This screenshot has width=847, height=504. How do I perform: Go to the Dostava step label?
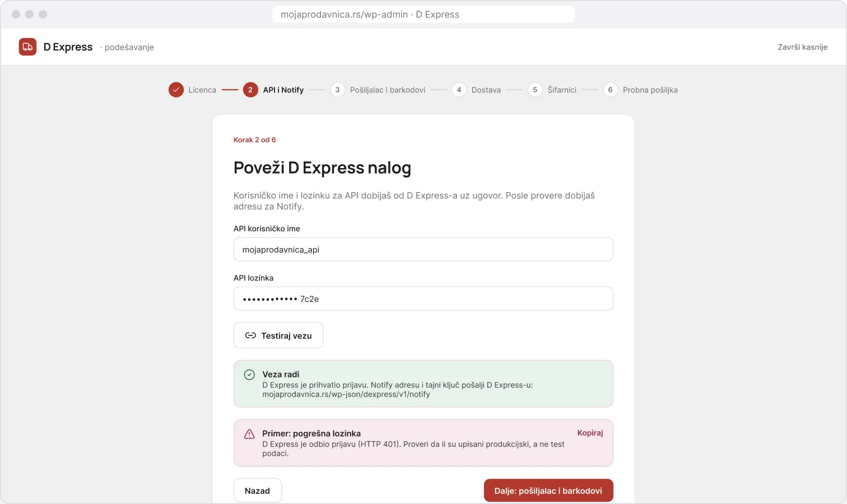[x=486, y=90]
